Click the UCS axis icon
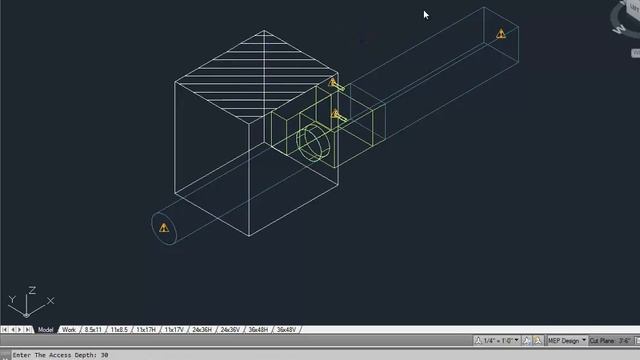 tap(31, 302)
